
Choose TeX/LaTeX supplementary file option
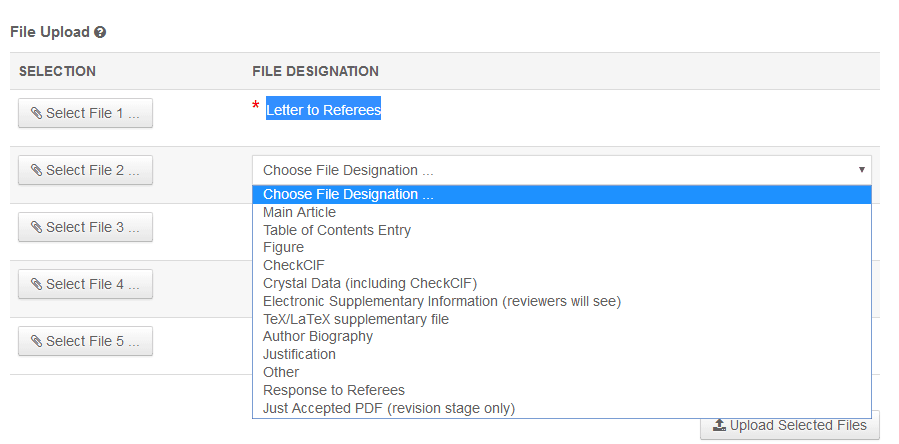pos(355,319)
